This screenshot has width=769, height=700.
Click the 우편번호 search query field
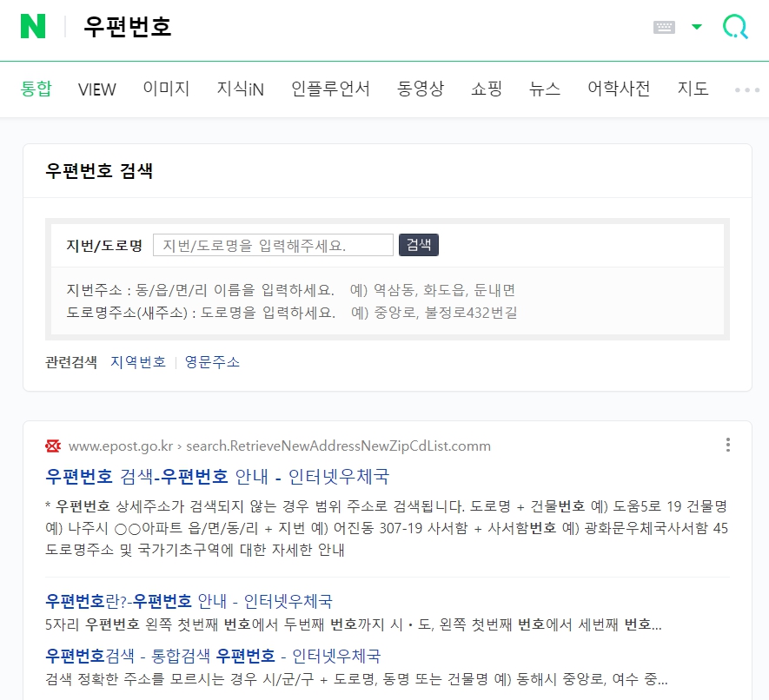pyautogui.click(x=128, y=26)
